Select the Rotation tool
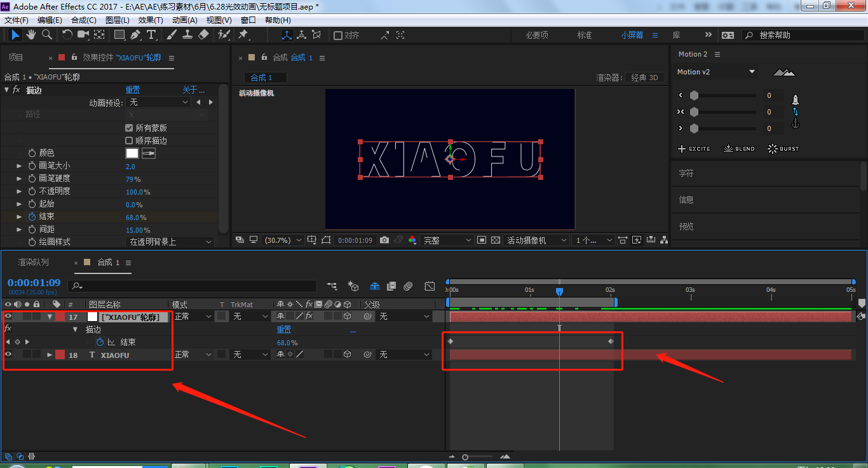This screenshot has width=868, height=468. pyautogui.click(x=67, y=35)
